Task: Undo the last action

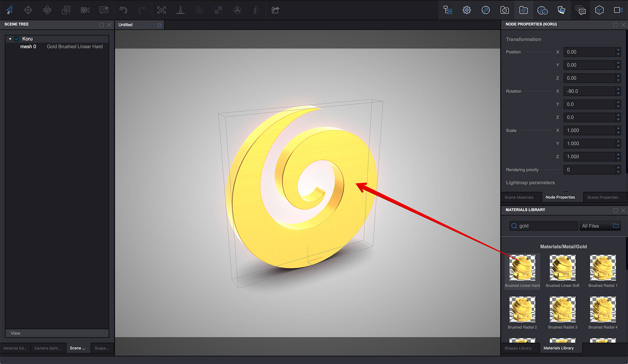Action: (123, 10)
